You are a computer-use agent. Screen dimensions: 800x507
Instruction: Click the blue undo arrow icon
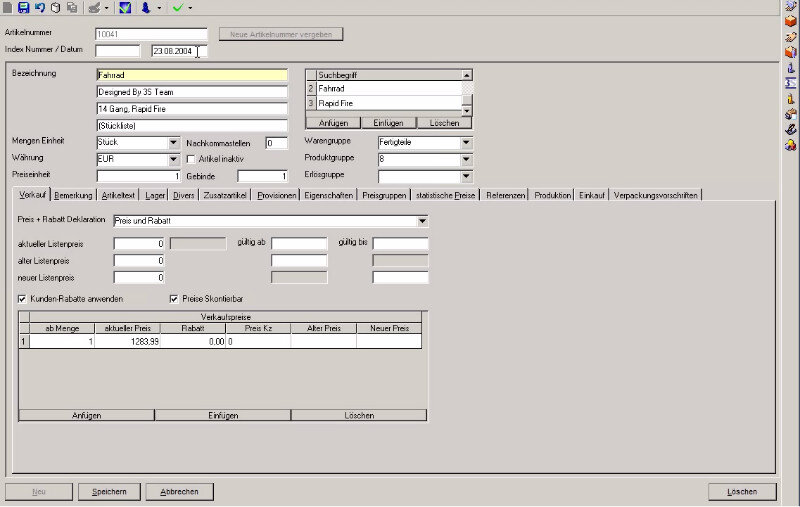pyautogui.click(x=39, y=7)
